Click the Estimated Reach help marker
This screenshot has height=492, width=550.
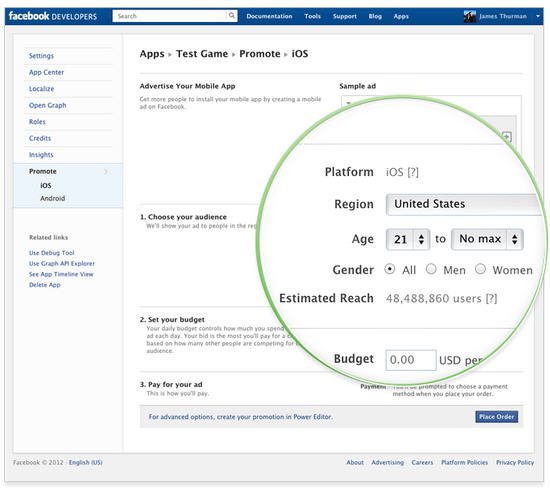click(491, 298)
